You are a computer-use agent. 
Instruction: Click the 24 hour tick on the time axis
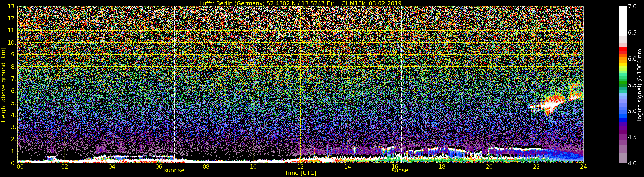[583, 167]
